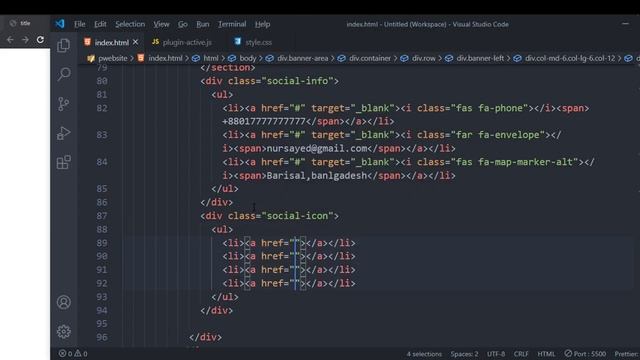Change language mode HTML status item
This screenshot has height=360, width=640.
pos(546,354)
